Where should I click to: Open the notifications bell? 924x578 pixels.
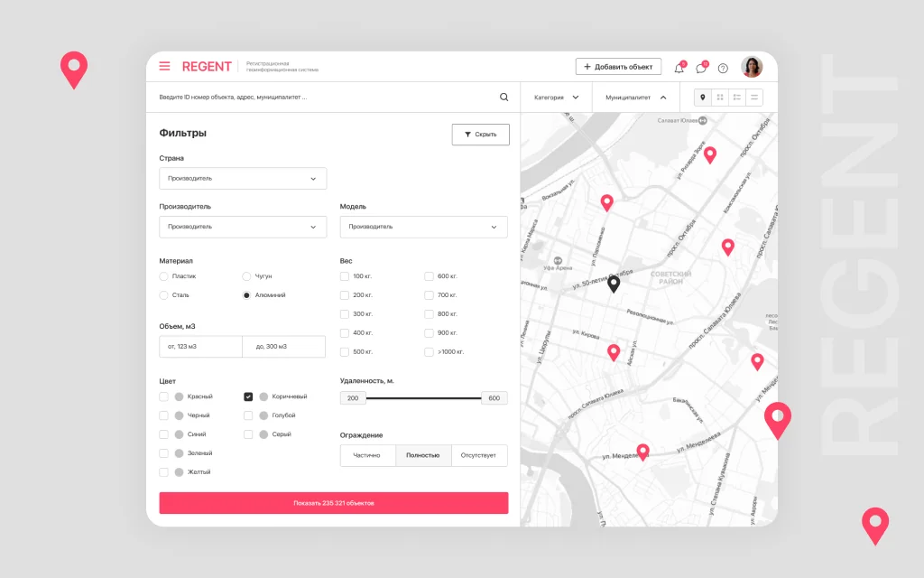tap(679, 68)
